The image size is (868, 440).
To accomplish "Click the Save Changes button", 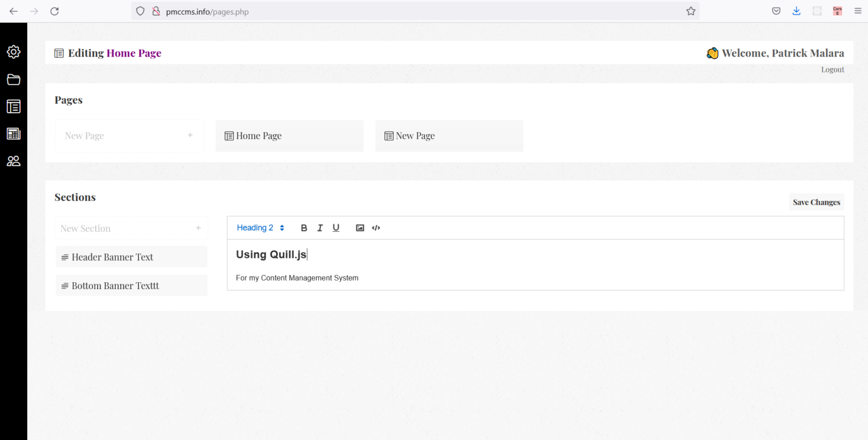I will (816, 202).
